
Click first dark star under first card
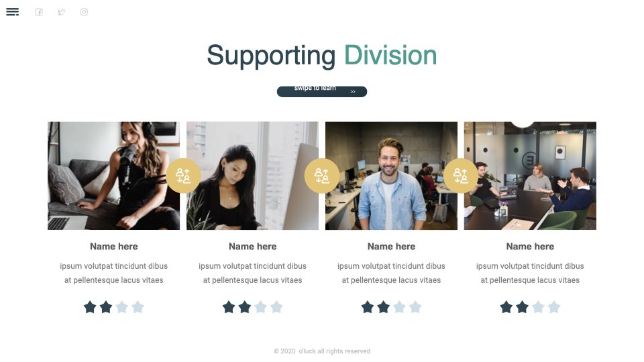coord(90,307)
